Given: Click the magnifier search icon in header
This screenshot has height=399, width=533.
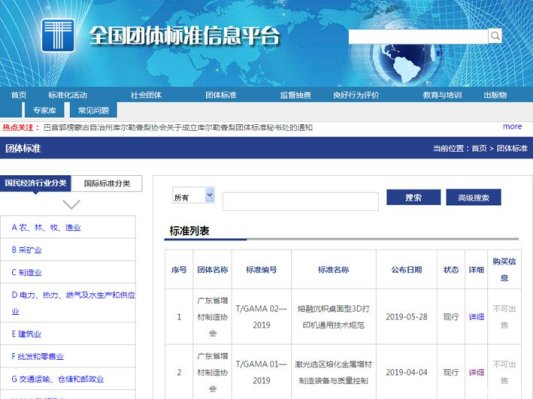Looking at the screenshot, I should 495,36.
